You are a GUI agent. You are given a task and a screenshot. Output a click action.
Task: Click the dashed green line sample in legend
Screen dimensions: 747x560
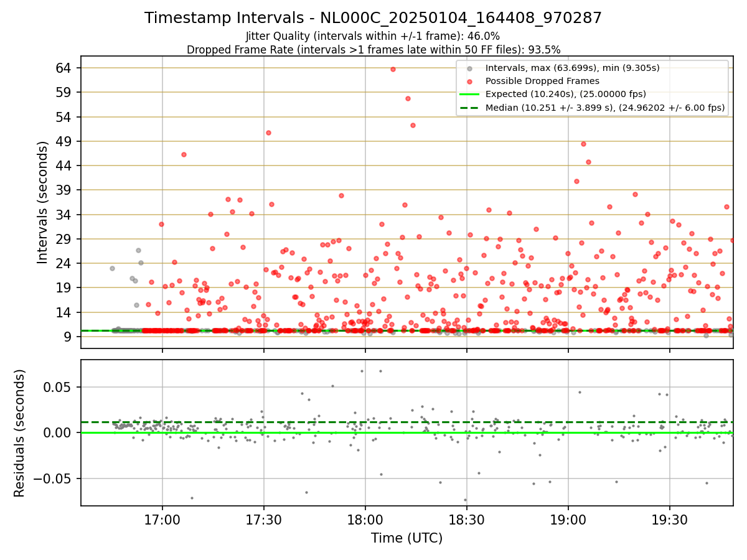click(x=470, y=108)
